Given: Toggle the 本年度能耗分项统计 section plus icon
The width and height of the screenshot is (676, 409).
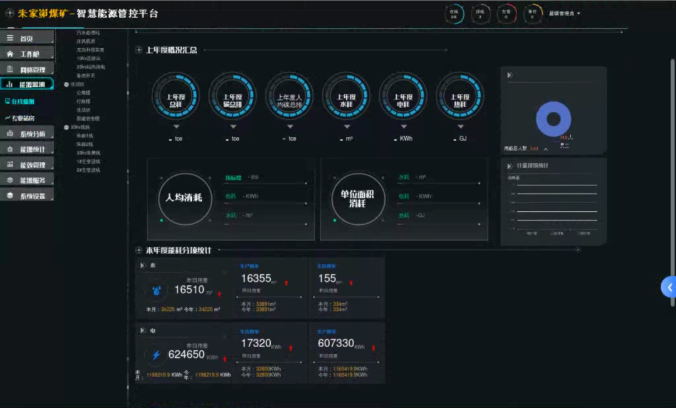Looking at the screenshot, I should pos(138,250).
